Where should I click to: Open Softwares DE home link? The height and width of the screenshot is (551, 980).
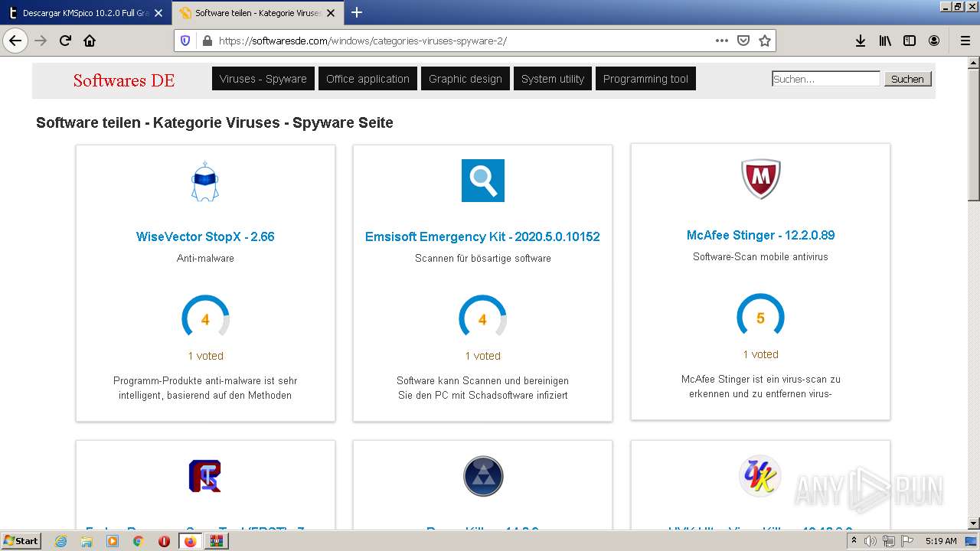click(124, 80)
